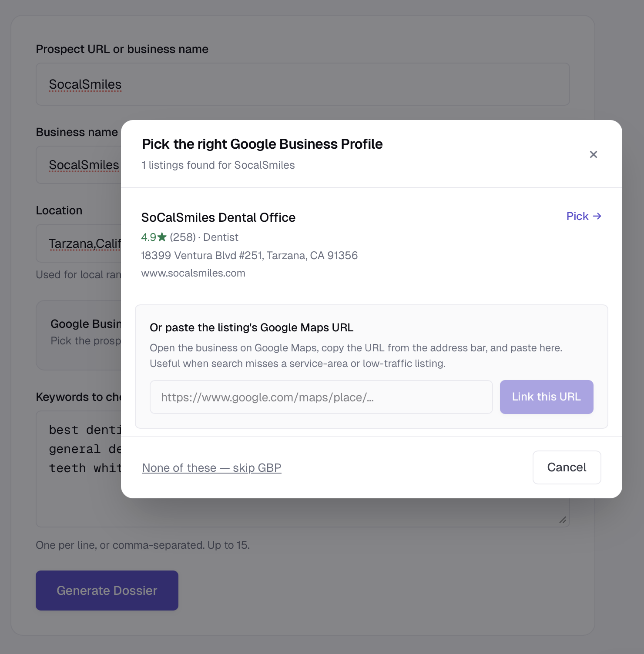
Task: Click the Link this URL button
Action: point(546,397)
